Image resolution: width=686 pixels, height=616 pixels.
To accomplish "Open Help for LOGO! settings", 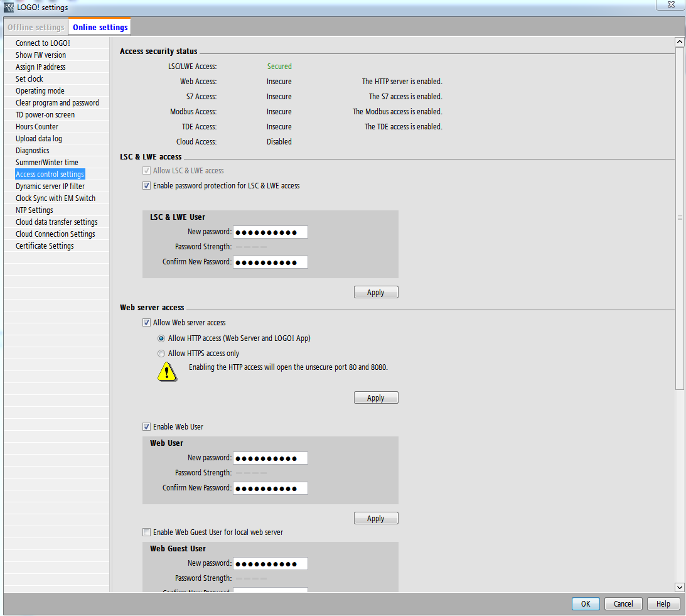I will pos(663,604).
